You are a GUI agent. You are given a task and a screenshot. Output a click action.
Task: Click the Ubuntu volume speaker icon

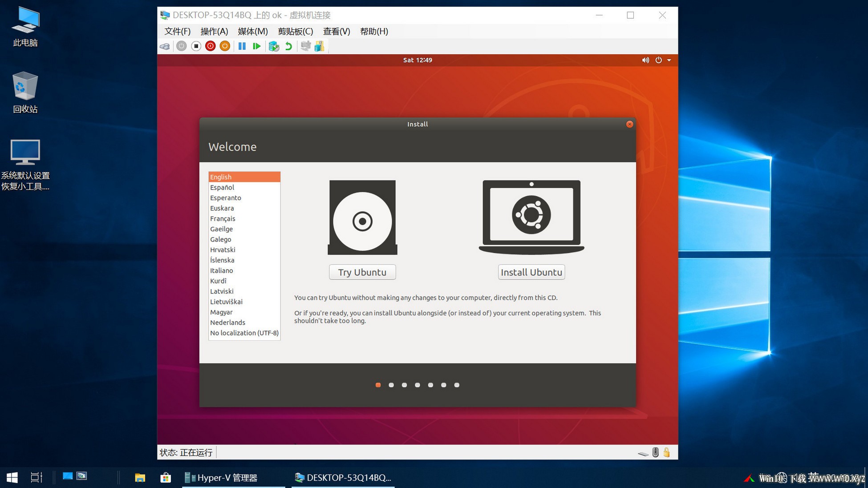tap(645, 60)
